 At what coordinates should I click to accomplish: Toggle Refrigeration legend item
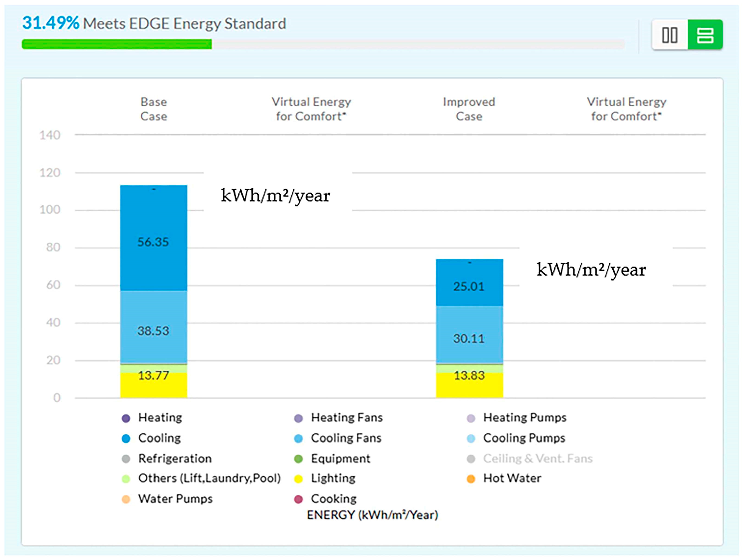tap(175, 459)
